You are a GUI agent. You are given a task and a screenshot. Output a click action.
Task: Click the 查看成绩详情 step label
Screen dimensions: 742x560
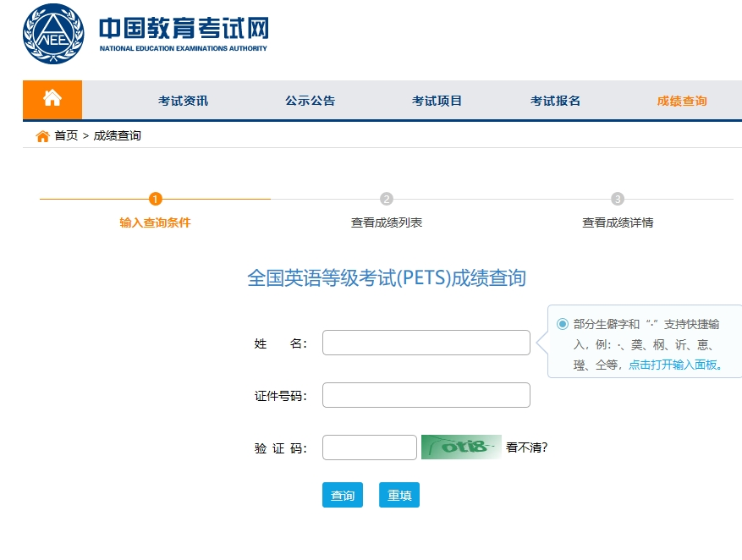(618, 222)
